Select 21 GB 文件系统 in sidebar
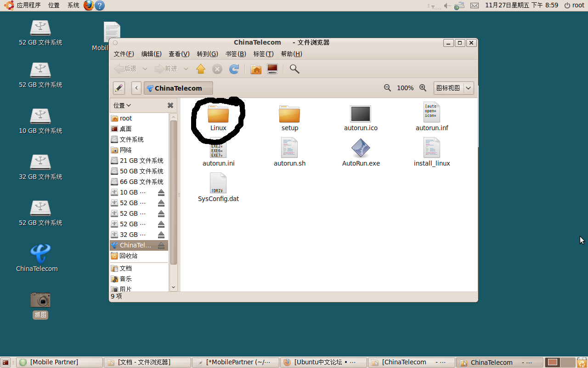588x368 pixels. click(139, 161)
